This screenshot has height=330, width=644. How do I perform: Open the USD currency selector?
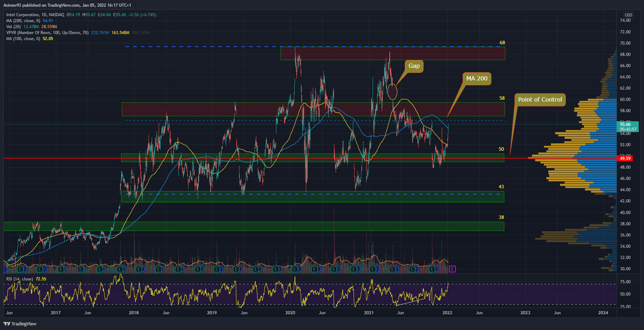628,15
